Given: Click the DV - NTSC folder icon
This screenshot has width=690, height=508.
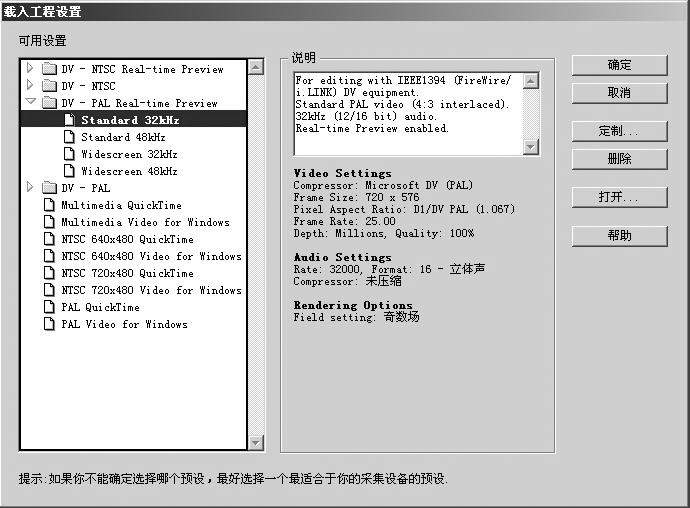Looking at the screenshot, I should [49, 85].
